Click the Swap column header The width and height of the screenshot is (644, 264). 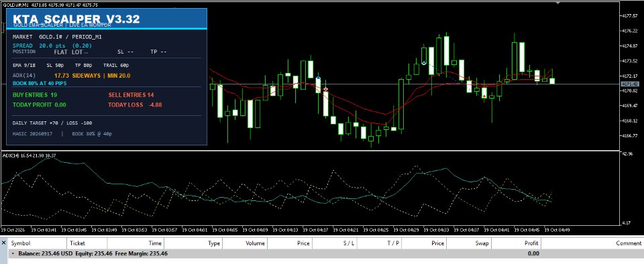[469, 243]
